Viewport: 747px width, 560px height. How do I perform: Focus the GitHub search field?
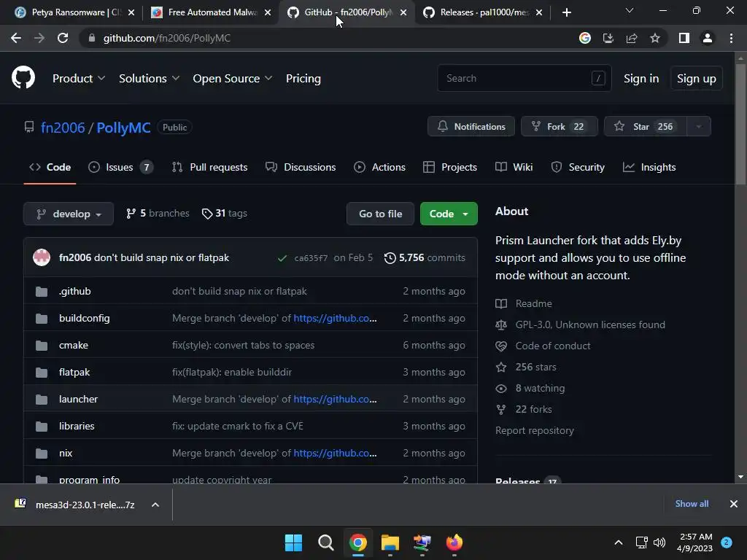point(524,78)
